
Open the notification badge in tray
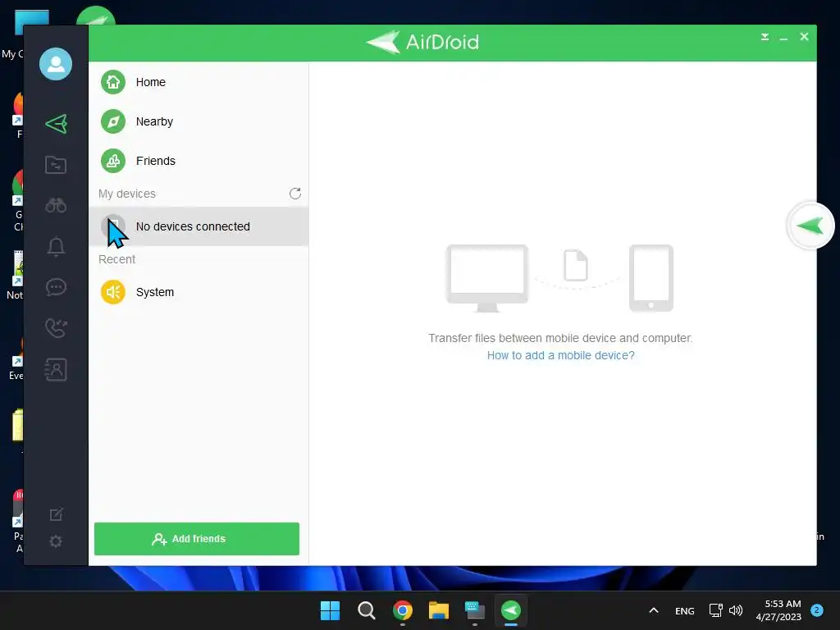tap(817, 610)
